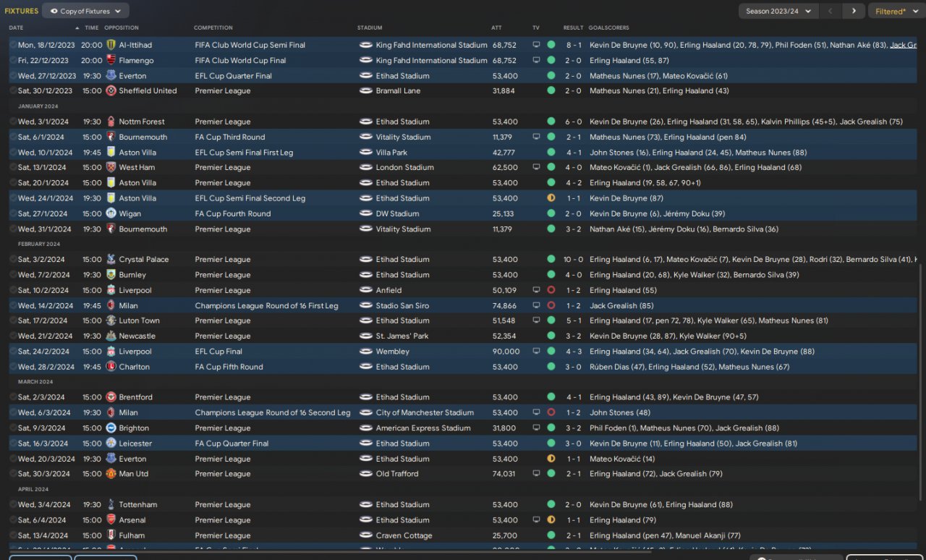The width and height of the screenshot is (926, 560).
Task: Sort fixtures by the DATE column header
Action: 16,27
